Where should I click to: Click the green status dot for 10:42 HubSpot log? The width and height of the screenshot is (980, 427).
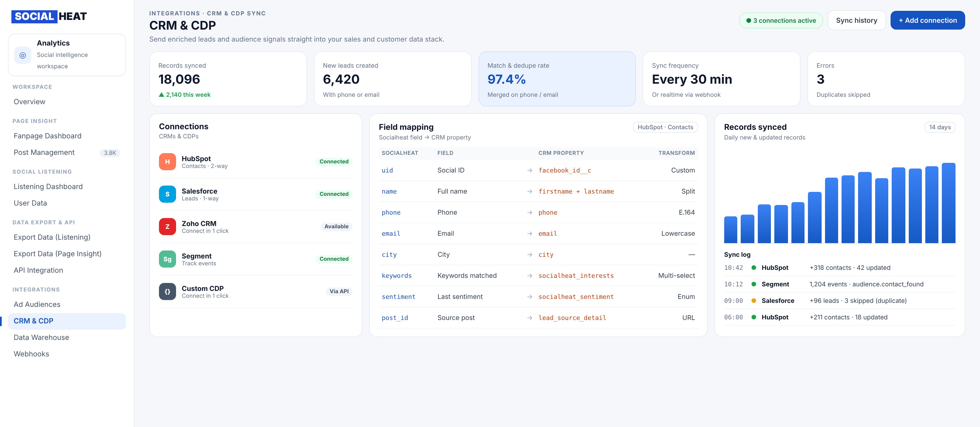pyautogui.click(x=753, y=268)
